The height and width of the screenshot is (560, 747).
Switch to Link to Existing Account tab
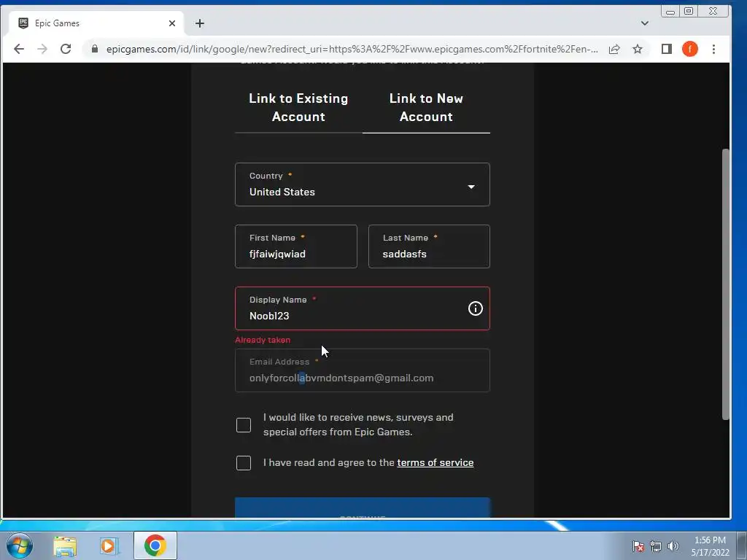(298, 108)
